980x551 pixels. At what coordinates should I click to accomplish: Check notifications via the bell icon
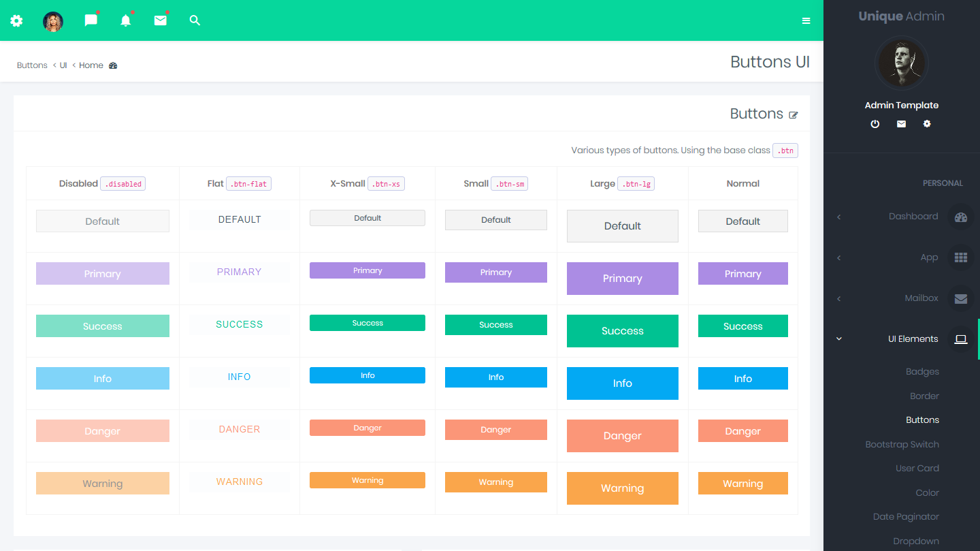coord(125,20)
